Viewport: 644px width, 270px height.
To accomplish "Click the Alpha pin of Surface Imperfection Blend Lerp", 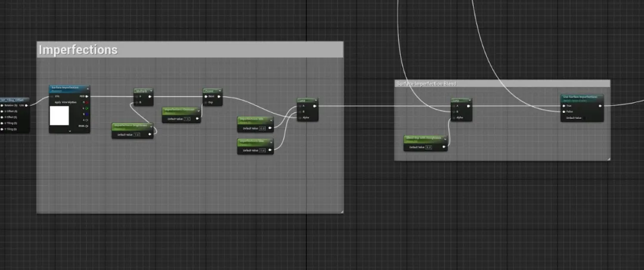I will click(454, 118).
